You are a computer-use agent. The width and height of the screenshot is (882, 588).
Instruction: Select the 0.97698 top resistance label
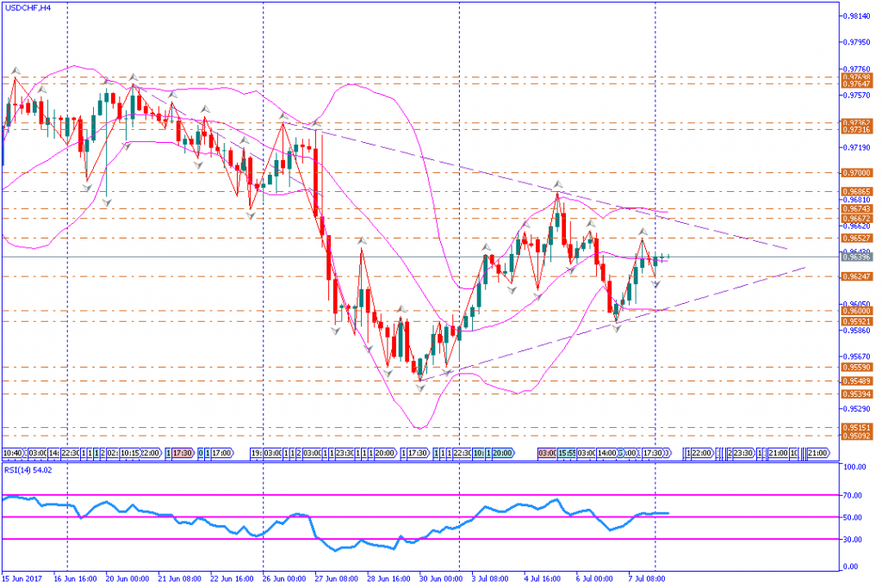tap(856, 77)
